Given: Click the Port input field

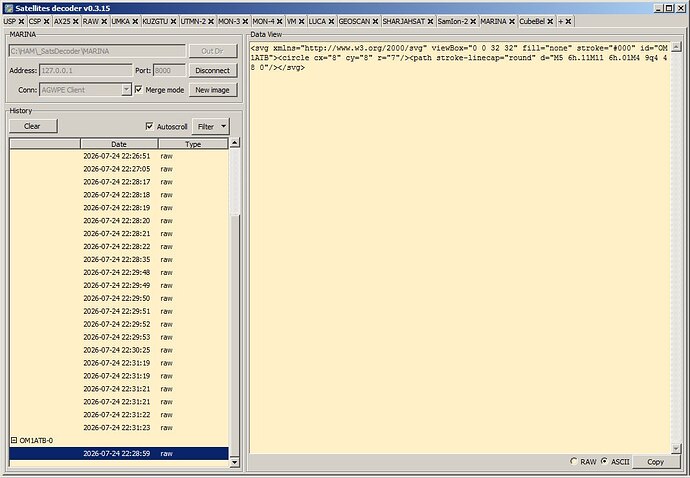Looking at the screenshot, I should coord(169,70).
